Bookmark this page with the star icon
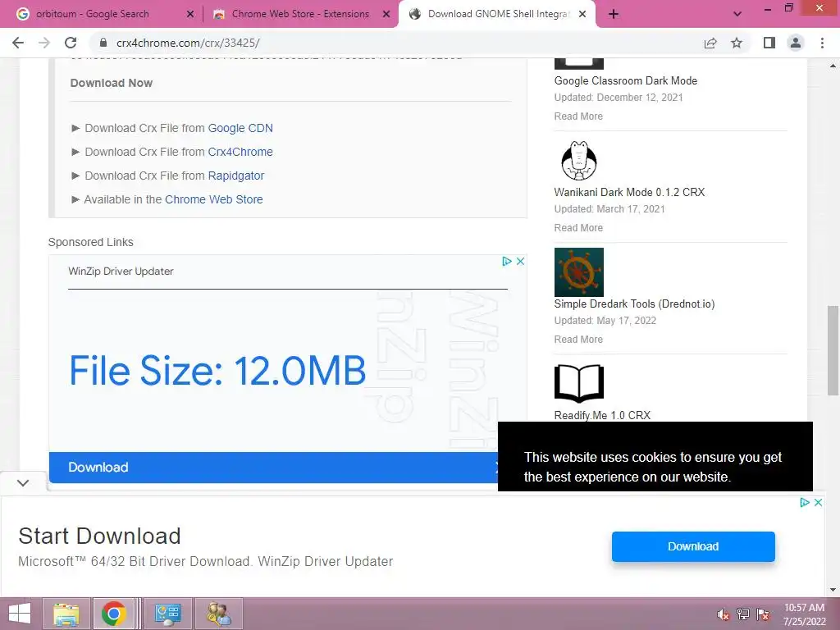Screen dimensions: 840x630 click(737, 43)
